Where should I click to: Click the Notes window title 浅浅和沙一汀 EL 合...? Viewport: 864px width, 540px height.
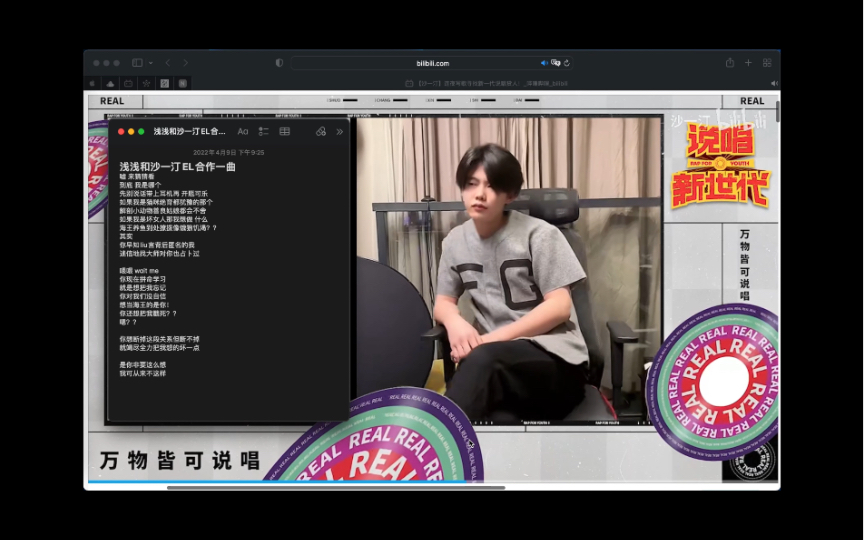click(189, 131)
